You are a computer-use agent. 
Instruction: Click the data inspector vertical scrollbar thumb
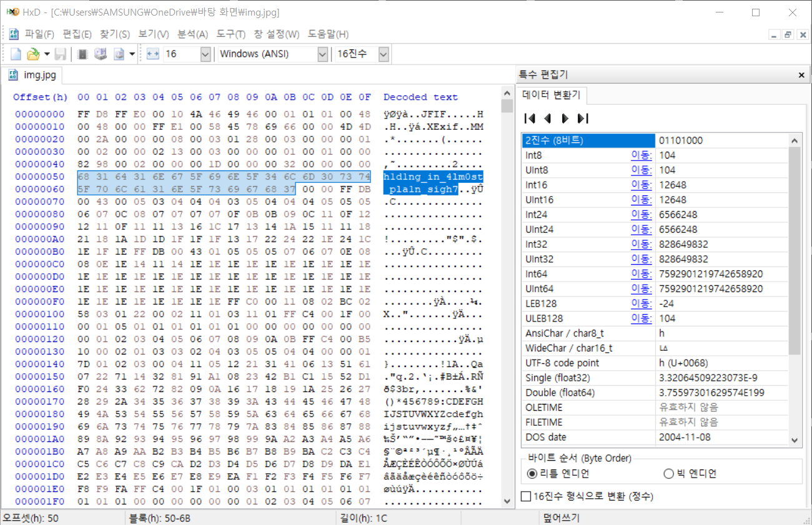(x=795, y=250)
